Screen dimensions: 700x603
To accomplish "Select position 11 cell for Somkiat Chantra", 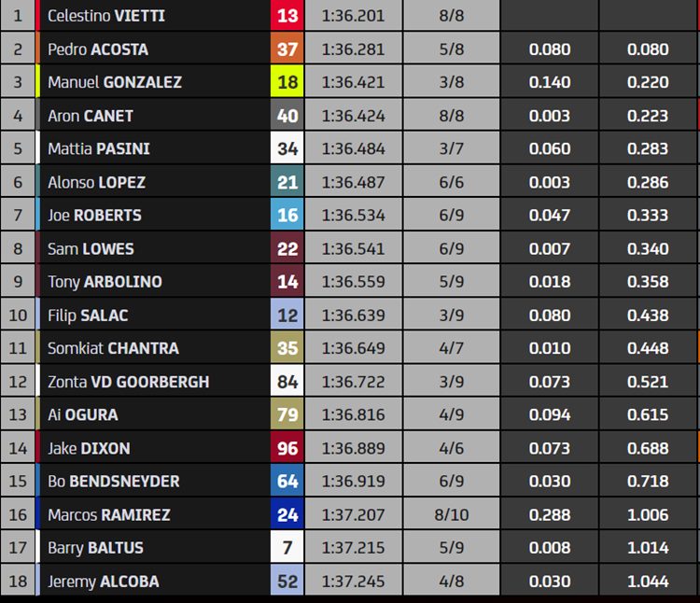I will pyautogui.click(x=18, y=348).
